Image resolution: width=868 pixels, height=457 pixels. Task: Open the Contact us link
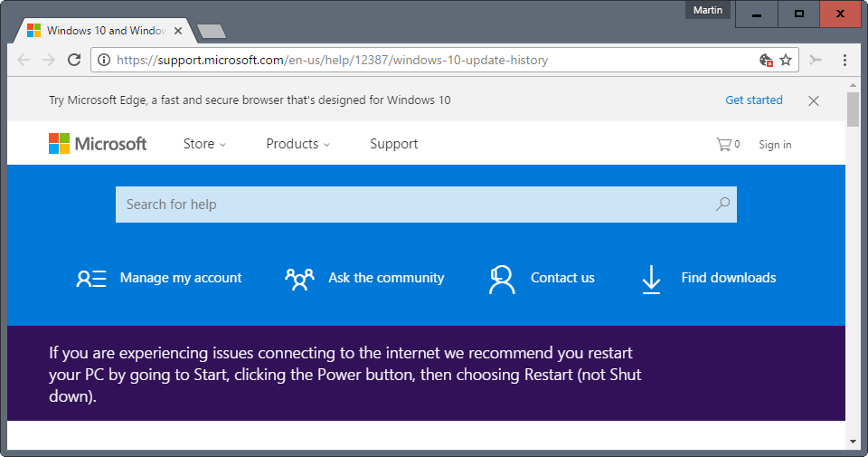(562, 278)
